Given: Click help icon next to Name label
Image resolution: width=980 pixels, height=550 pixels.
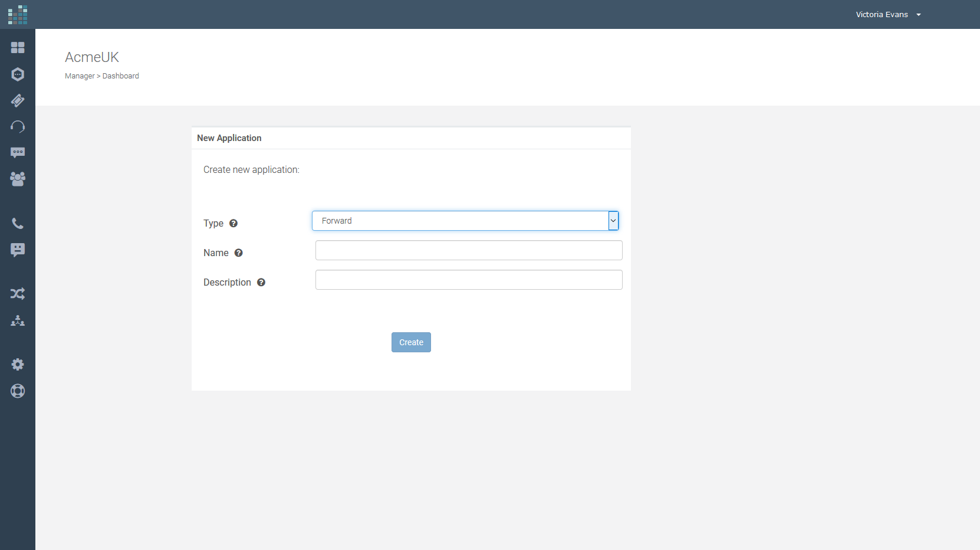Looking at the screenshot, I should tap(239, 253).
